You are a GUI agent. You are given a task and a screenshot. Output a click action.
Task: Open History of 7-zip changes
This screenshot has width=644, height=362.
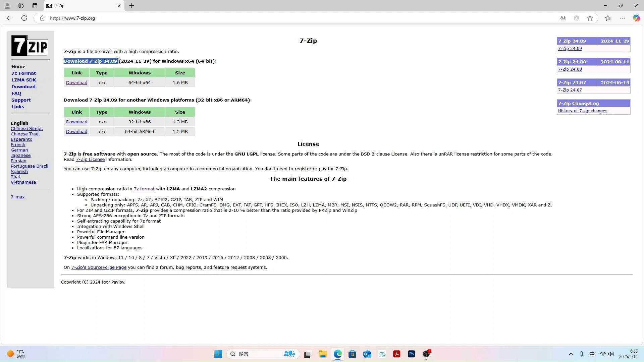(x=582, y=111)
